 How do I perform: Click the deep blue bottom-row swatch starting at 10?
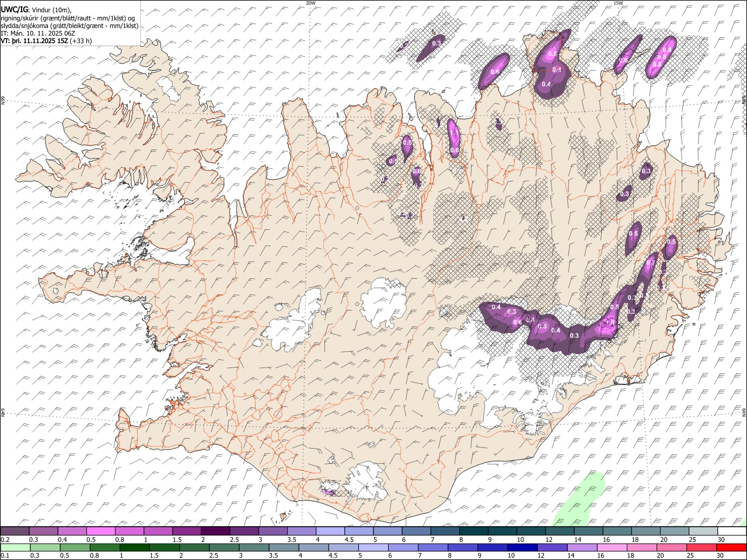point(522,547)
